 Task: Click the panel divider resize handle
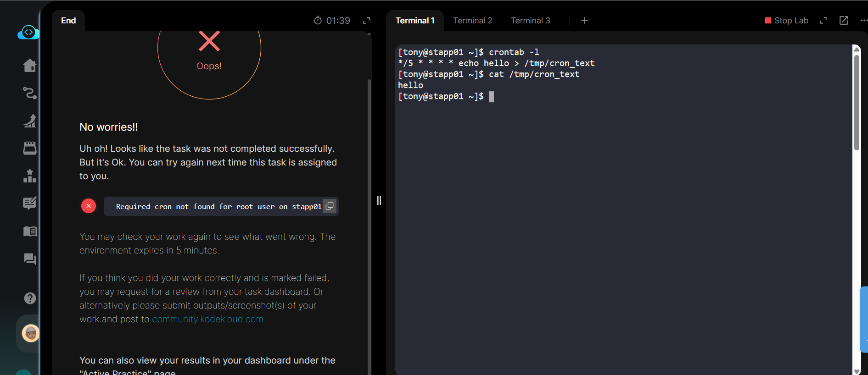pos(379,200)
